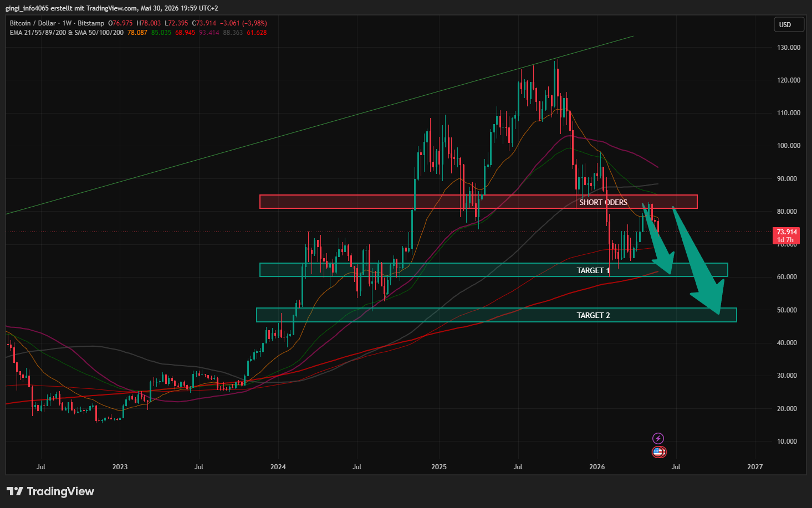Select the EMA 21/55/89/200 & SMA indicator legend
The width and height of the screenshot is (812, 508).
67,33
